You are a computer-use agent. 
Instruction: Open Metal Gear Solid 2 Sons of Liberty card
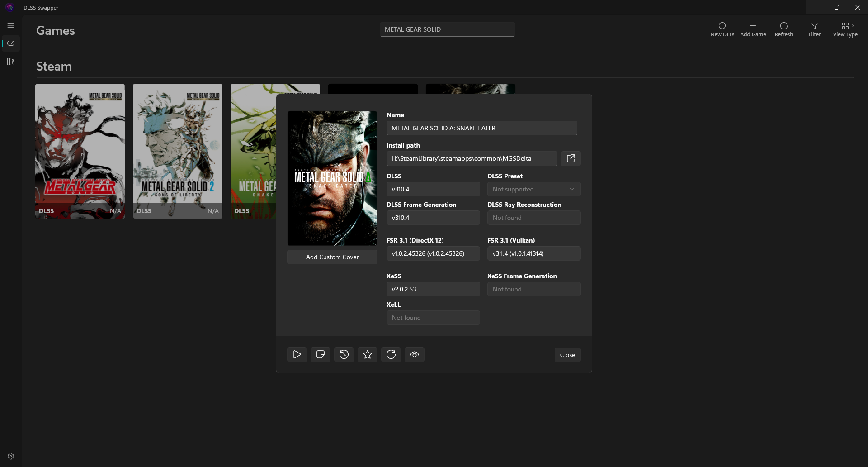178,151
